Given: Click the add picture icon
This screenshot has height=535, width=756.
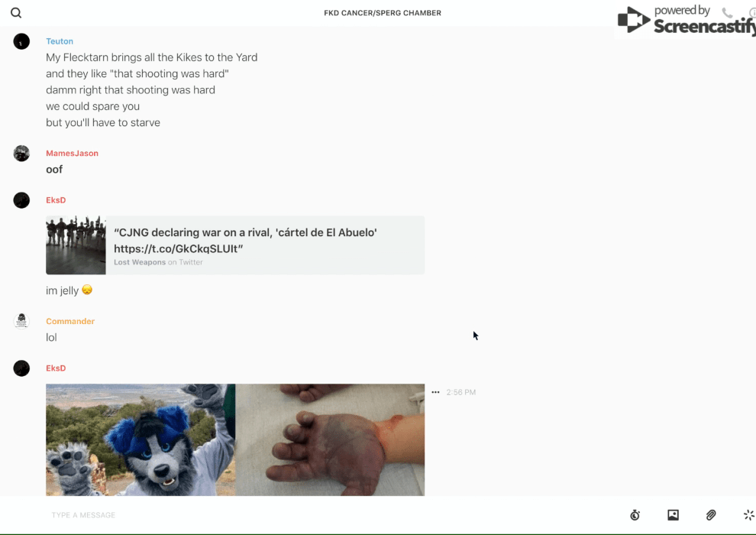Looking at the screenshot, I should pos(673,515).
